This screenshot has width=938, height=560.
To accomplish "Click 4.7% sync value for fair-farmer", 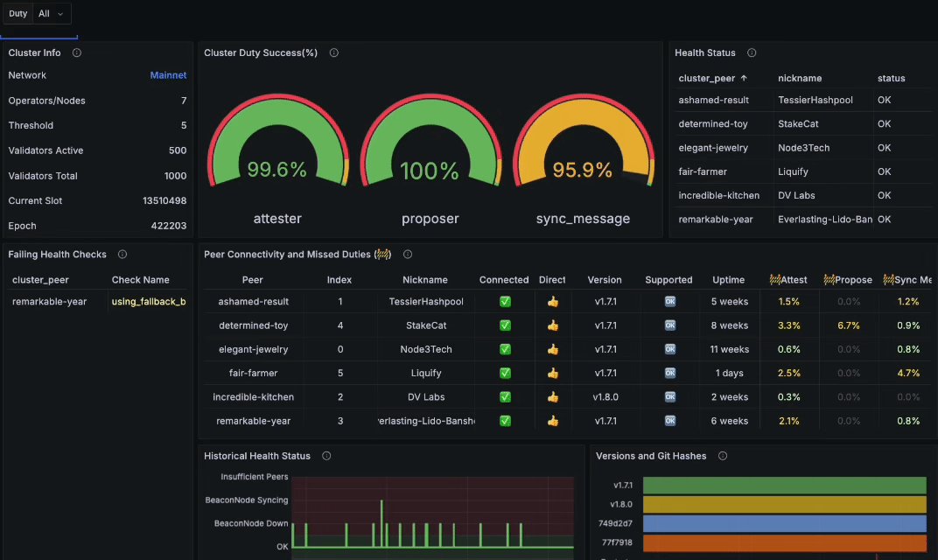I will pos(908,374).
